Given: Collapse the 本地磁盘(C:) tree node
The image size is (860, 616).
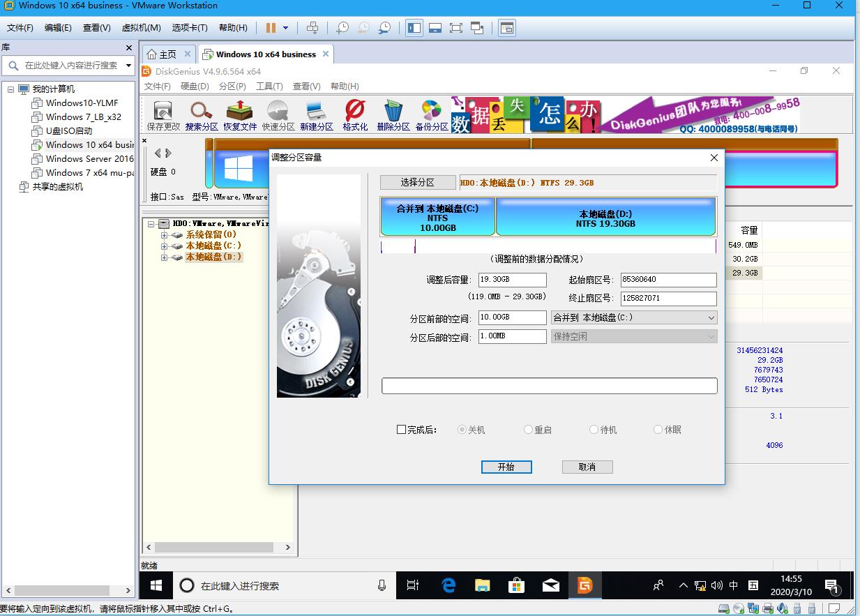Looking at the screenshot, I should coord(165,246).
